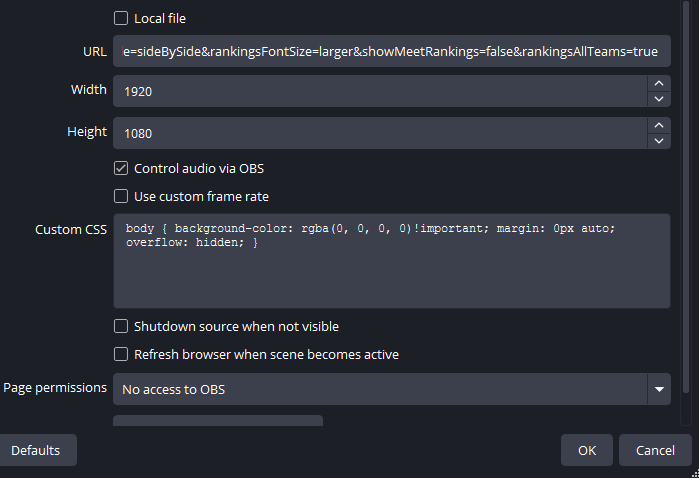Increase Height with the up arrow
Image resolution: width=699 pixels, height=478 pixels.
659,125
